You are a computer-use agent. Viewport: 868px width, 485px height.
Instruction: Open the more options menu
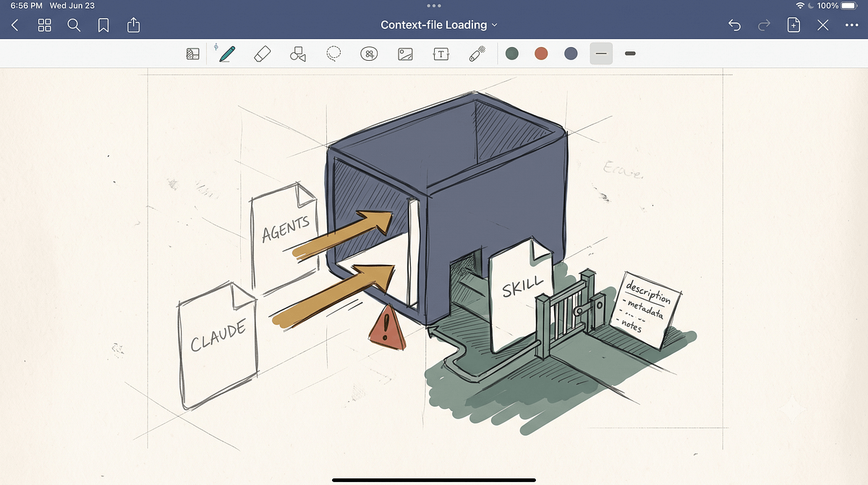(851, 25)
